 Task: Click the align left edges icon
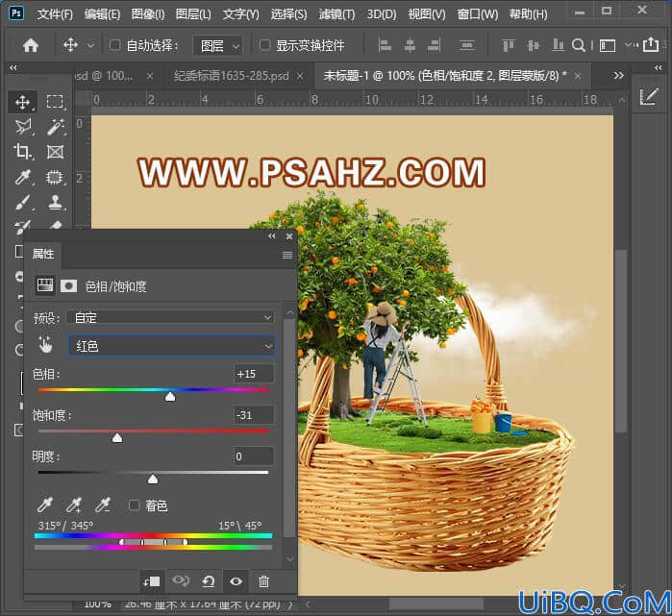[385, 45]
